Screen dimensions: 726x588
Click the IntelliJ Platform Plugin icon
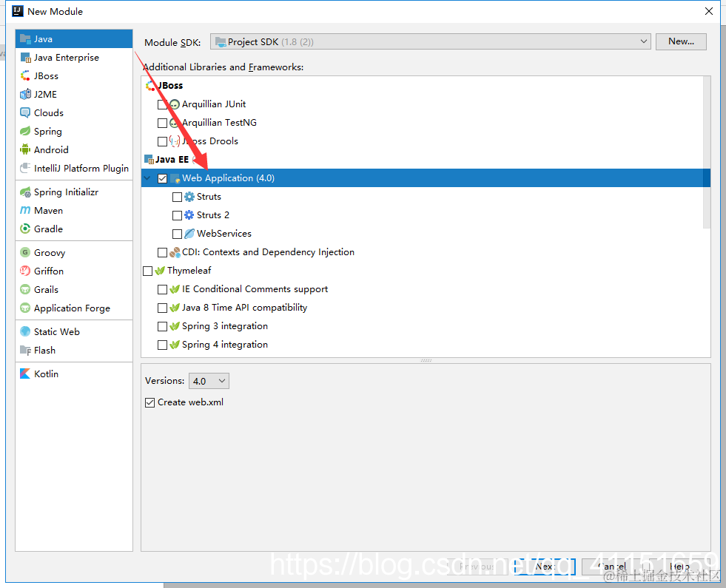pyautogui.click(x=25, y=169)
